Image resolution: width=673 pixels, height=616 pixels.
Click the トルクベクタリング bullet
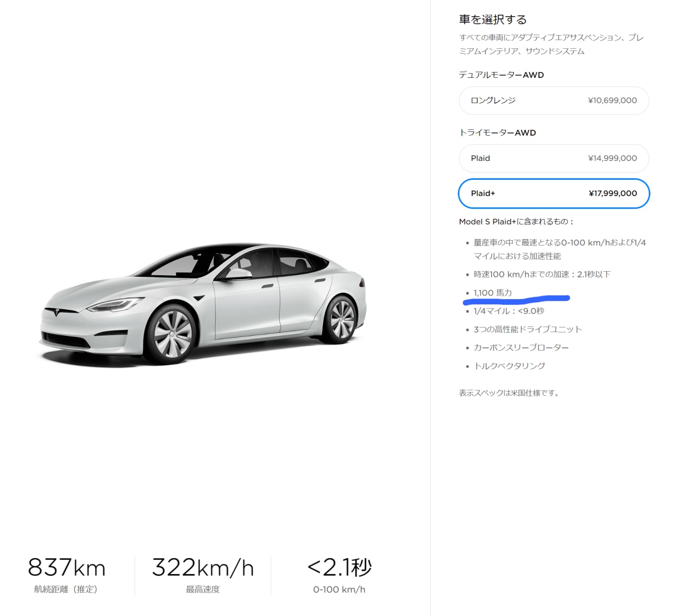point(509,366)
